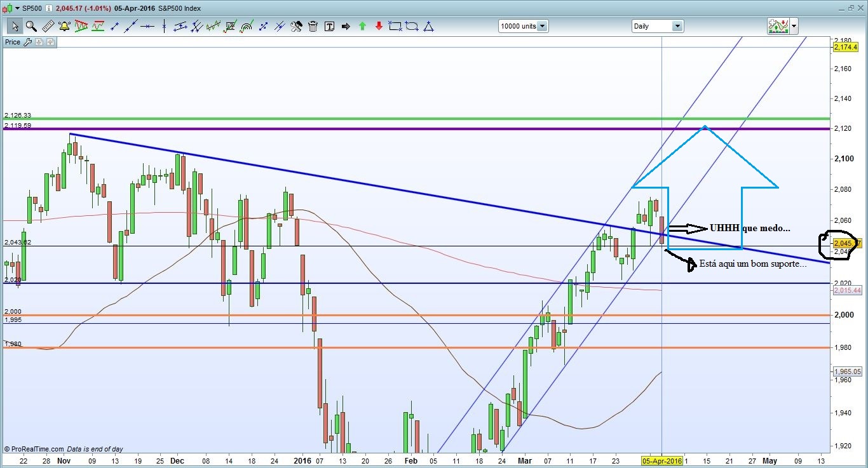Select the vertical line tool
This screenshot has height=468, width=868.
tap(164, 26)
